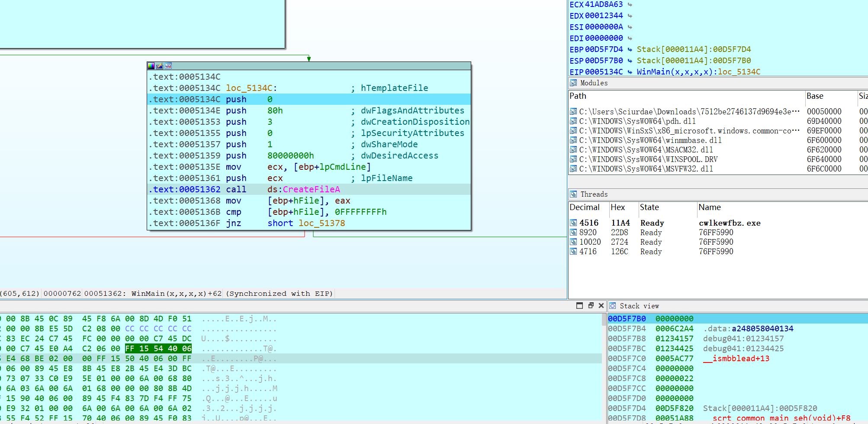
Task: Click the icon for the WINSPOOL.DRV module
Action: point(573,159)
